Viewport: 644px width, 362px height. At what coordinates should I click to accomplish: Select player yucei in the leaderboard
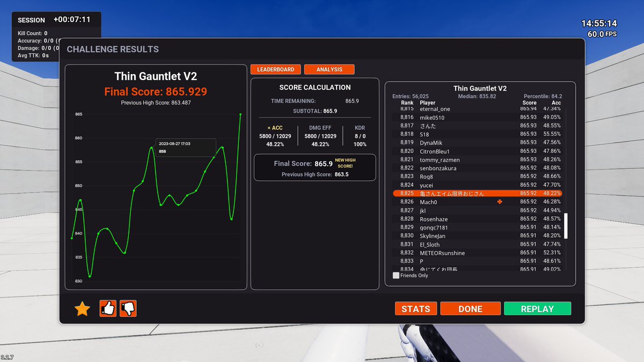tap(477, 185)
